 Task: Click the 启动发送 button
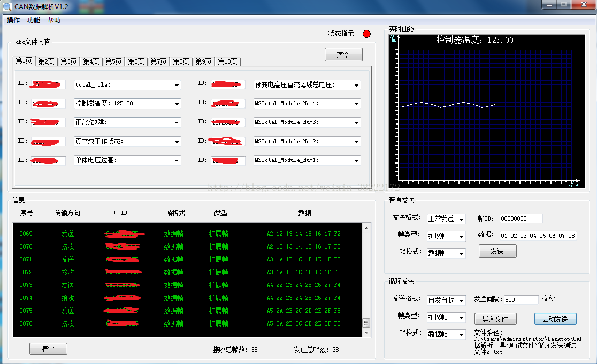555,319
